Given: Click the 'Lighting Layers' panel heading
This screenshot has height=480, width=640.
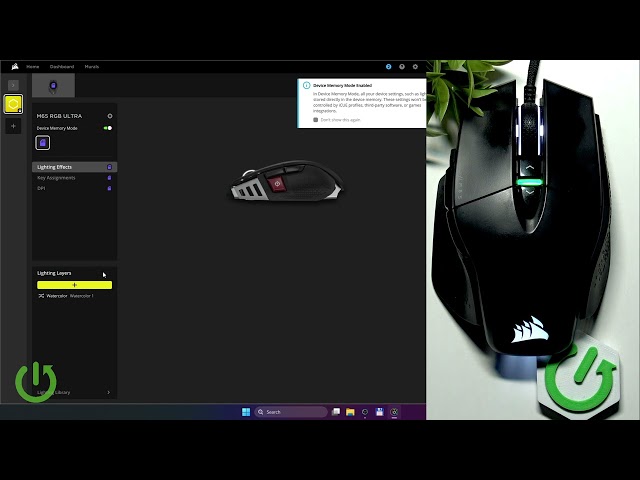Looking at the screenshot, I should [x=54, y=273].
